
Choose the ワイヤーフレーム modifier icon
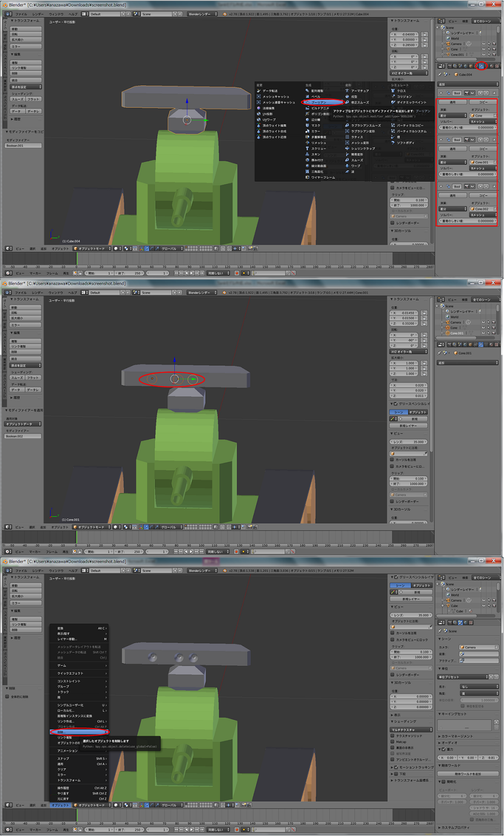[x=308, y=178]
